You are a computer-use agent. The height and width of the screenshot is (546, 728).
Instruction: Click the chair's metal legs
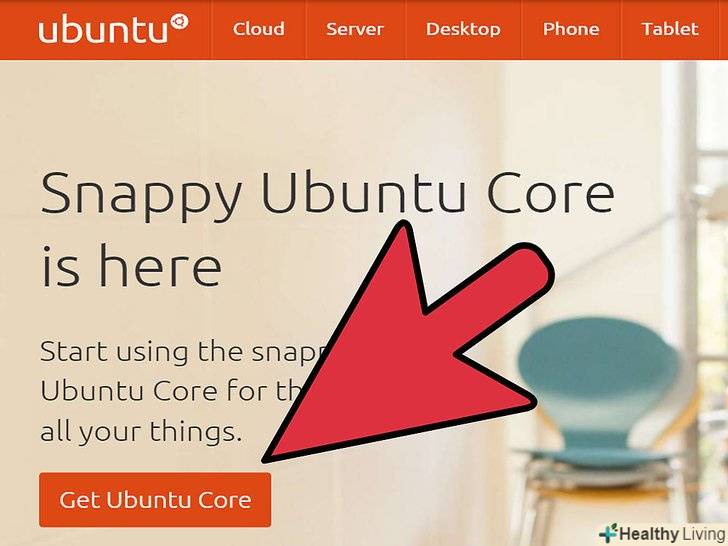pyautogui.click(x=600, y=499)
